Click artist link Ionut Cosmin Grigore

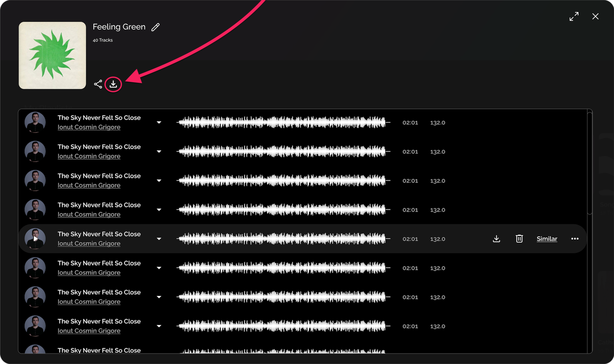pyautogui.click(x=89, y=127)
